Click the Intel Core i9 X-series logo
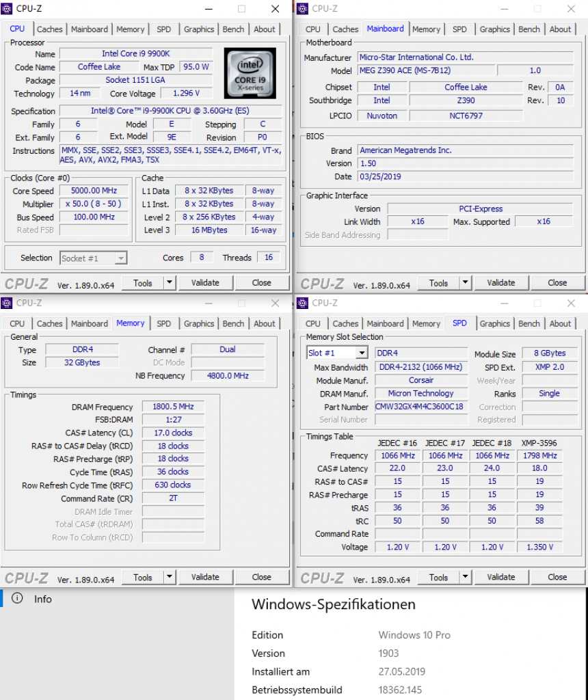Viewport: 588px width, 700px height. [250, 72]
